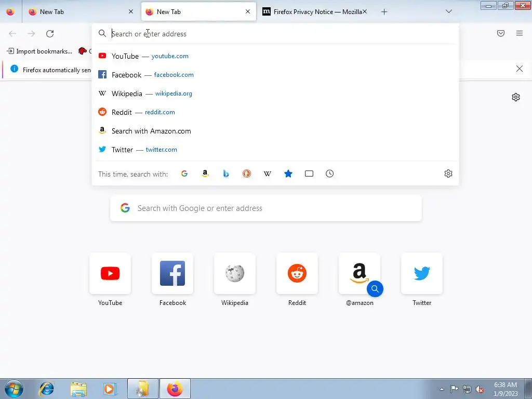Close the active second New Tab
Image resolution: width=532 pixels, height=399 pixels.
click(x=248, y=11)
